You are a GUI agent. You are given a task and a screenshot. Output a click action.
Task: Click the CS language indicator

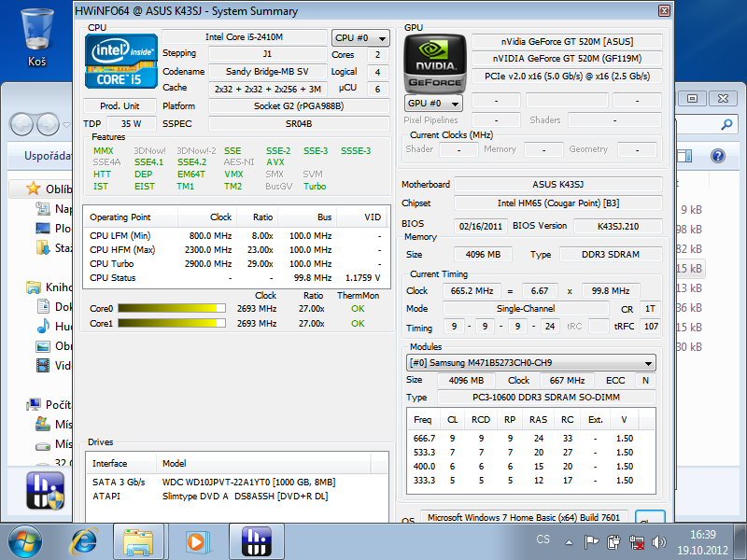pos(543,539)
